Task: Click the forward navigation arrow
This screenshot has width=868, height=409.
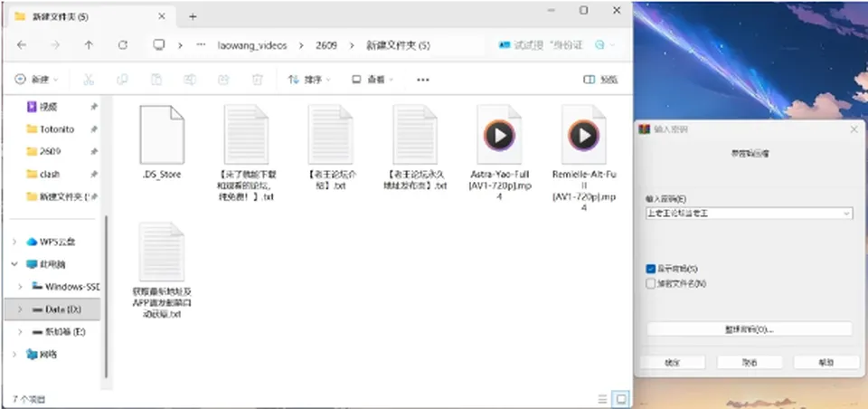Action: (x=55, y=45)
